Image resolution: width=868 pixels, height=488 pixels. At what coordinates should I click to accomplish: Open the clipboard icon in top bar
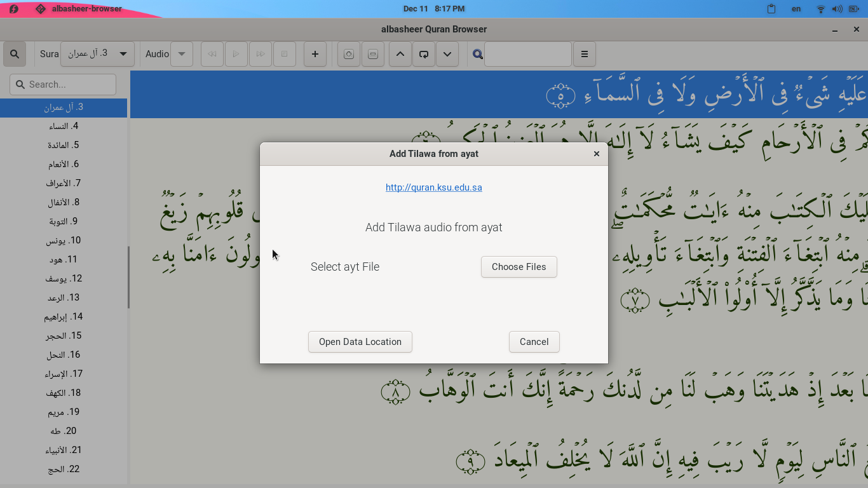[x=771, y=9]
